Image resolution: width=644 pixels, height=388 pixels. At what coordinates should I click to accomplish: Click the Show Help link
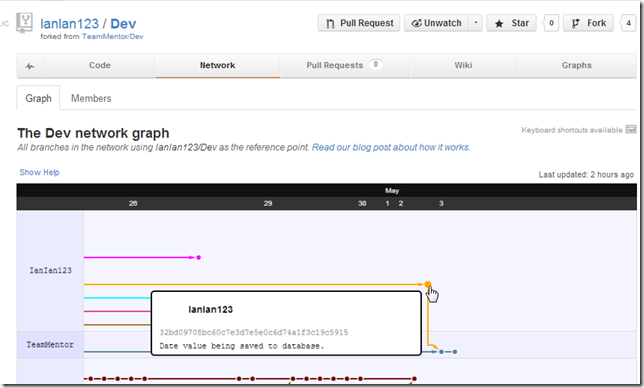39,172
